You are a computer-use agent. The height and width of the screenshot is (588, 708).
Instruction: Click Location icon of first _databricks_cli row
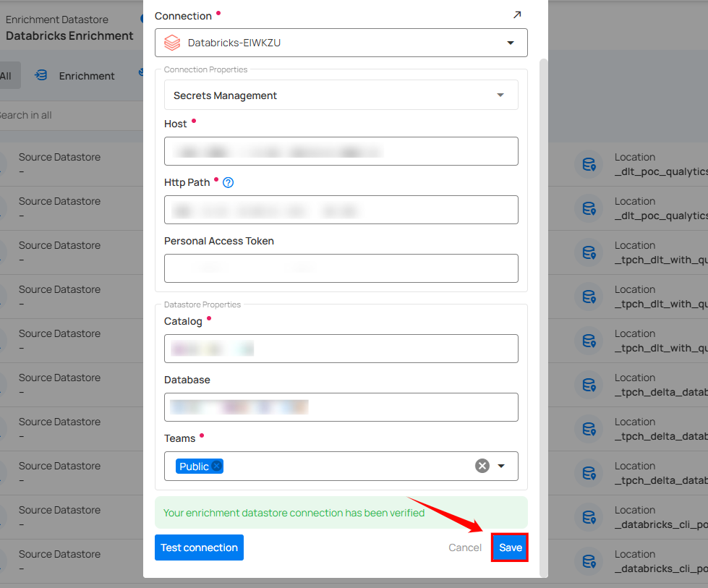(x=589, y=517)
